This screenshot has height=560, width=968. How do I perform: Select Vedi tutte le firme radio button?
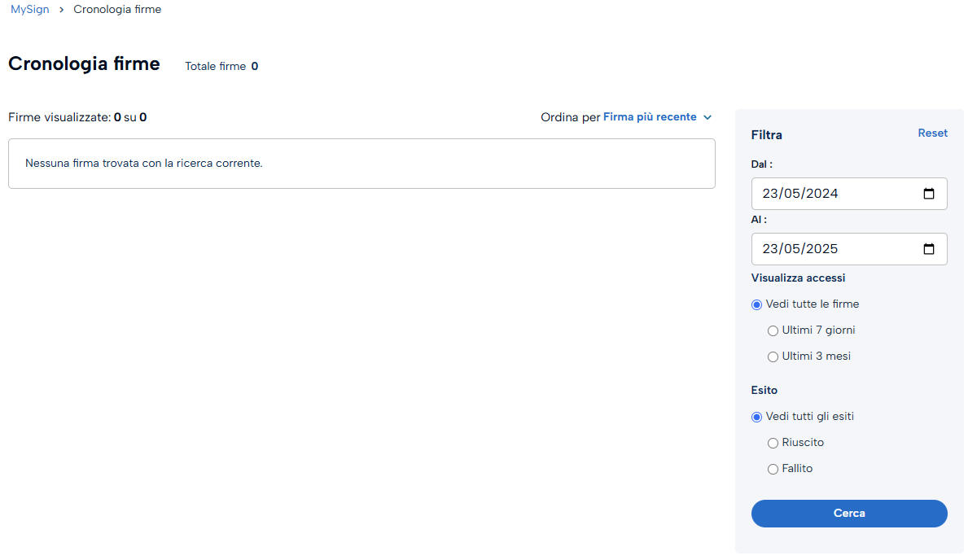pyautogui.click(x=756, y=304)
